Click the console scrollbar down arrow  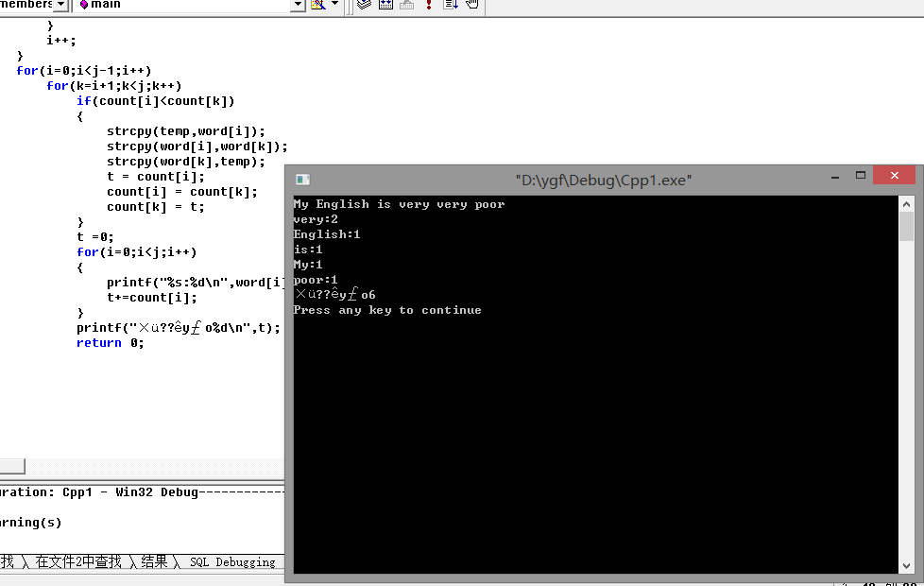pos(906,566)
